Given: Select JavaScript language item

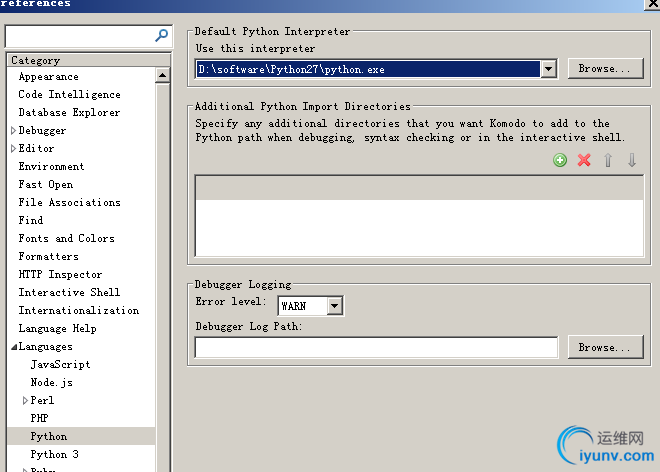Looking at the screenshot, I should tap(60, 365).
